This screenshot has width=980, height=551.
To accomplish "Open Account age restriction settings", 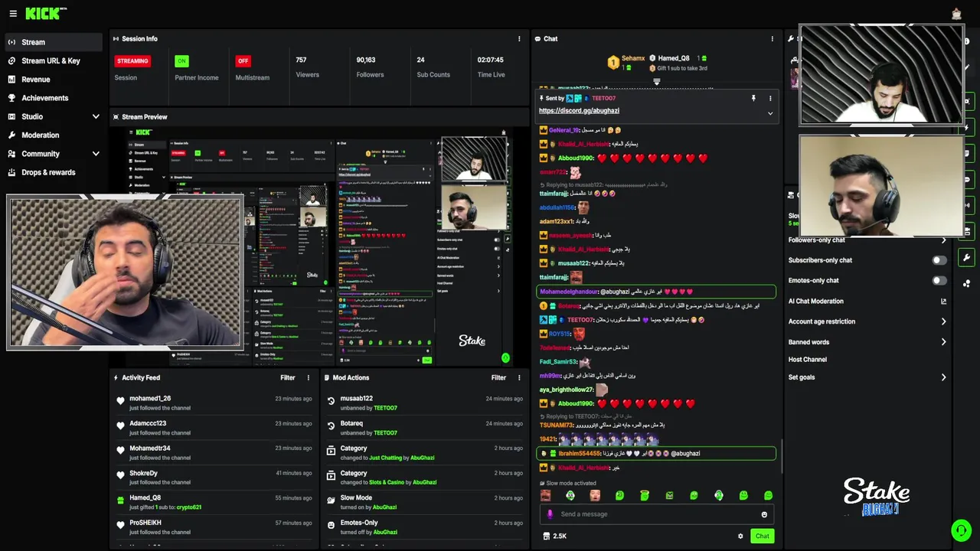I will 867,321.
